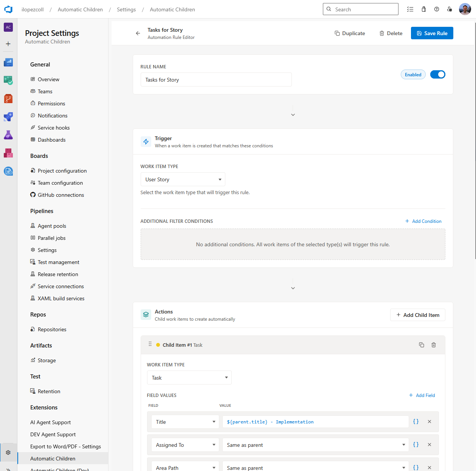Duplicate Child Item #1 using the copy icon
The height and width of the screenshot is (471, 476).
pyautogui.click(x=422, y=345)
